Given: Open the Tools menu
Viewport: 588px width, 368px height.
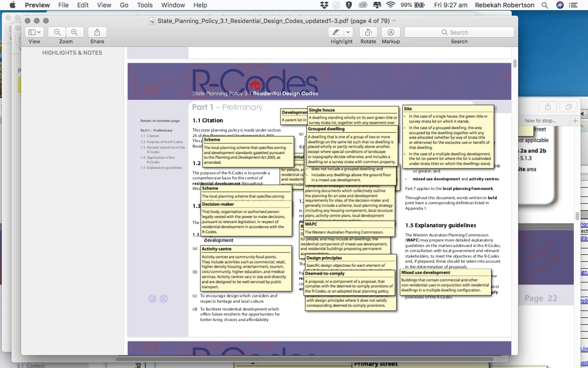Looking at the screenshot, I should point(145,5).
